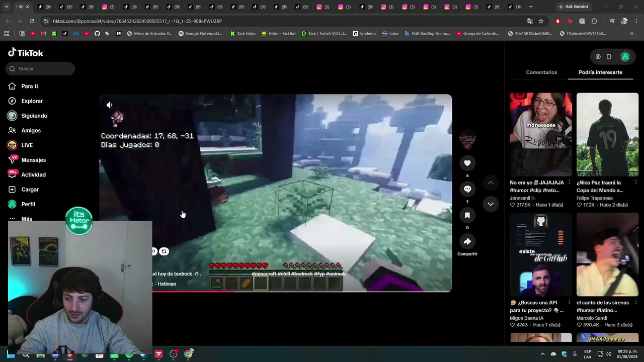Screen dimensions: 644x362
Task: Save the video with the bookmark icon
Action: coord(467,215)
